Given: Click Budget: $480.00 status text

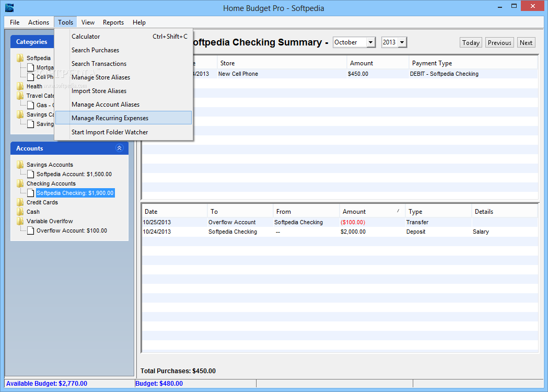Looking at the screenshot, I should pyautogui.click(x=159, y=384).
